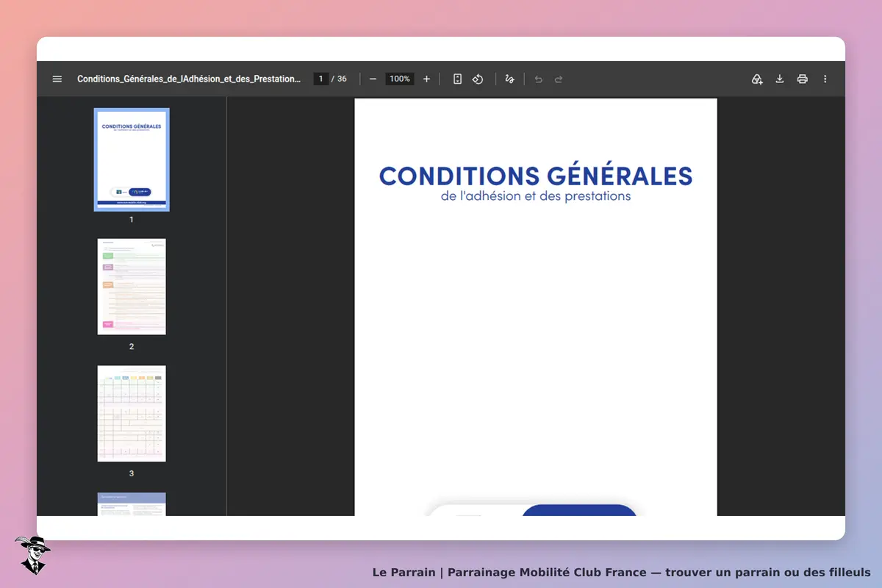The width and height of the screenshot is (882, 588).
Task: Click the zoom out minus icon
Action: click(373, 79)
